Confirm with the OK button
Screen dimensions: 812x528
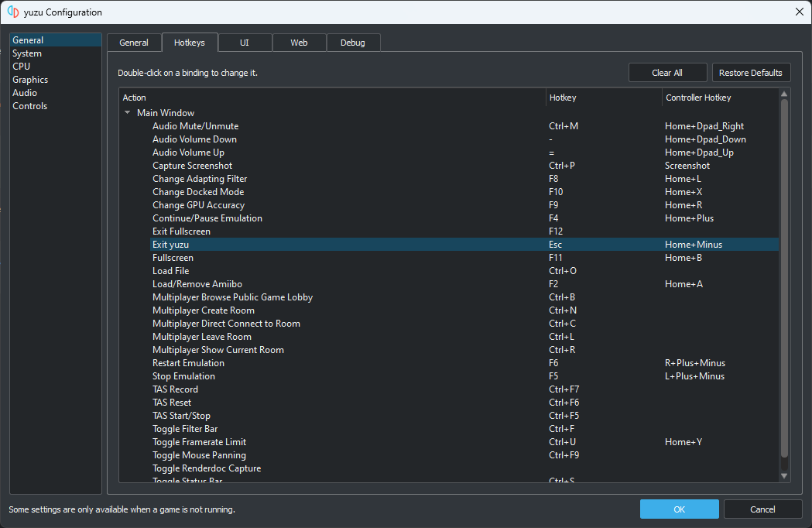680,509
